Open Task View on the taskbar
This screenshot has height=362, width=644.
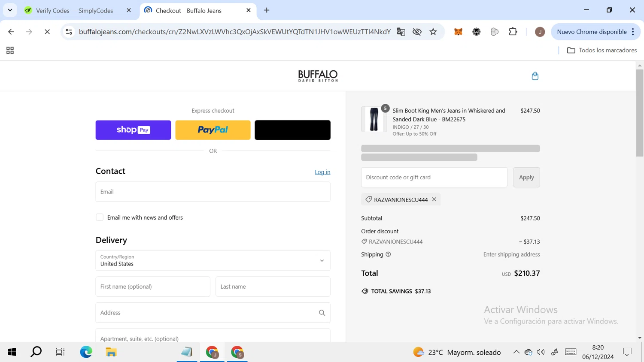[60, 352]
